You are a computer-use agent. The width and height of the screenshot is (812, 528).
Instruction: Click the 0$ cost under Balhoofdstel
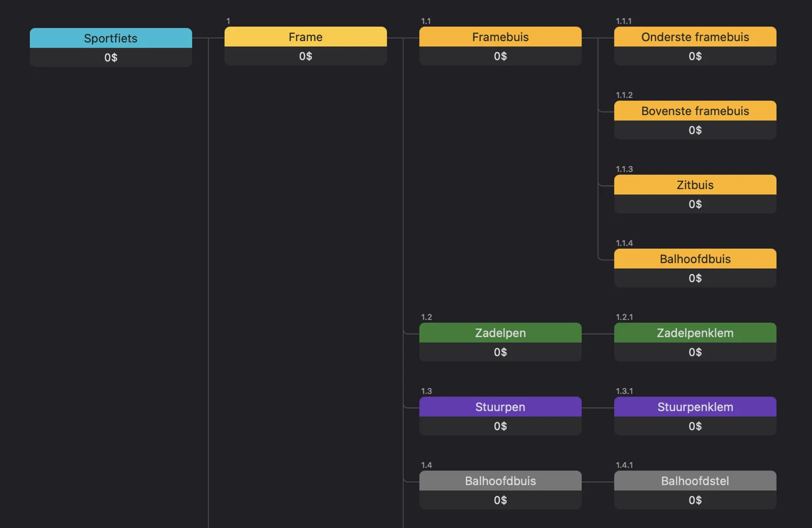pyautogui.click(x=695, y=500)
